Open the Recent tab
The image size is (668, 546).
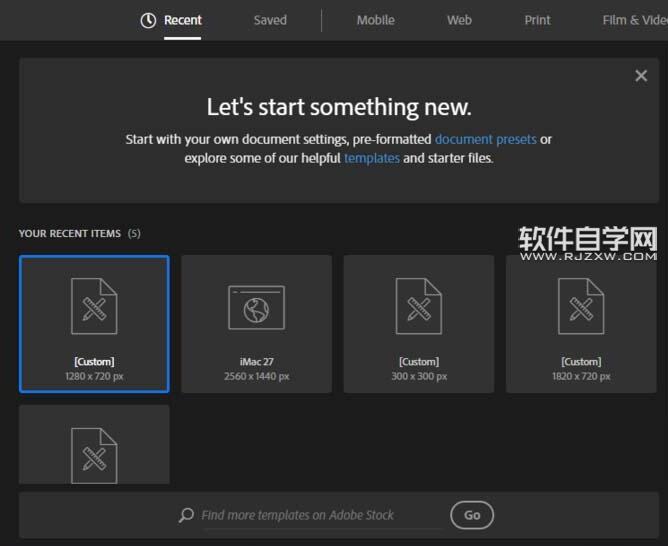tap(183, 20)
